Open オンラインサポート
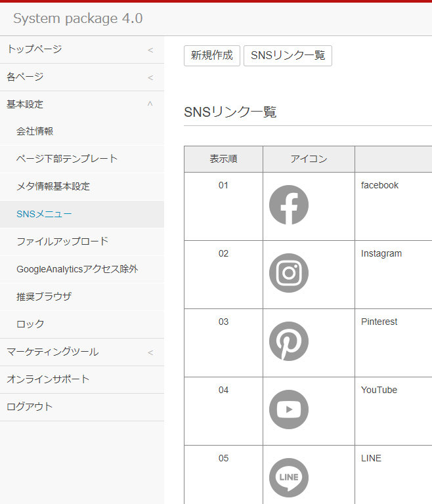Screen dimensions: 432x504 click(81, 379)
